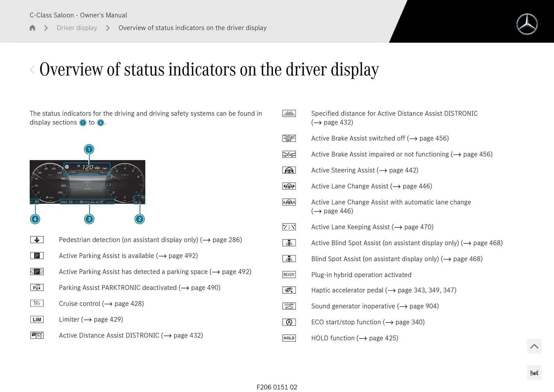Click the home icon in breadcrumb
This screenshot has width=554, height=392.
click(x=32, y=28)
